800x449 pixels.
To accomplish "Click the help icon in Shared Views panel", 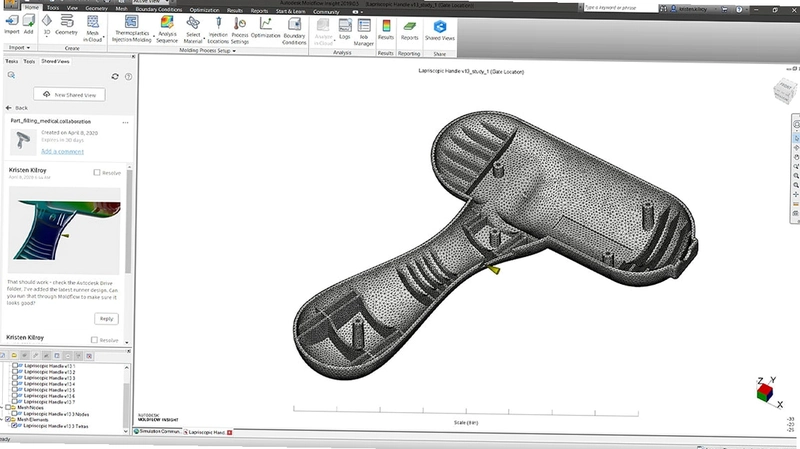I will point(129,77).
